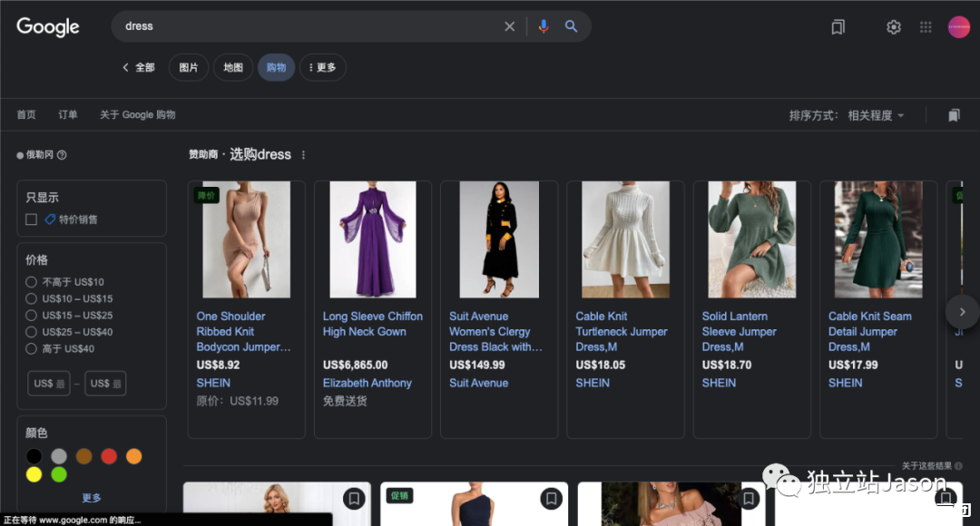Image resolution: width=980 pixels, height=526 pixels.
Task: Click the Google voice search microphone icon
Action: click(543, 26)
